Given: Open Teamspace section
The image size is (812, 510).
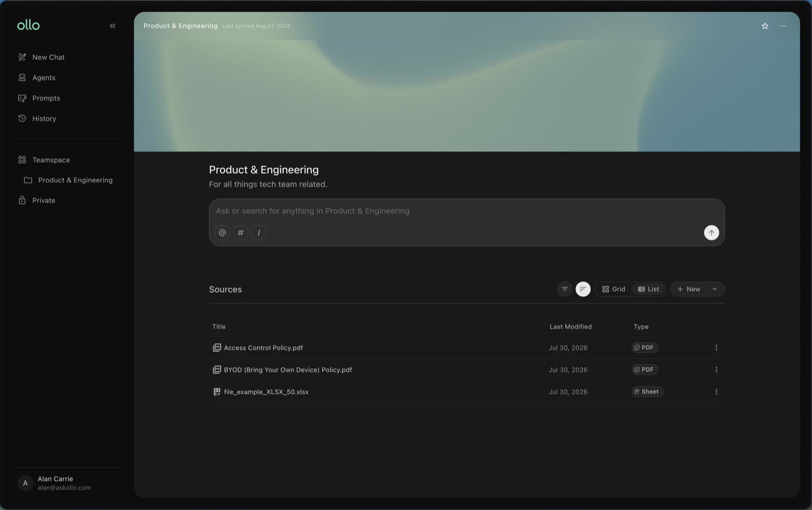Looking at the screenshot, I should pos(44,160).
